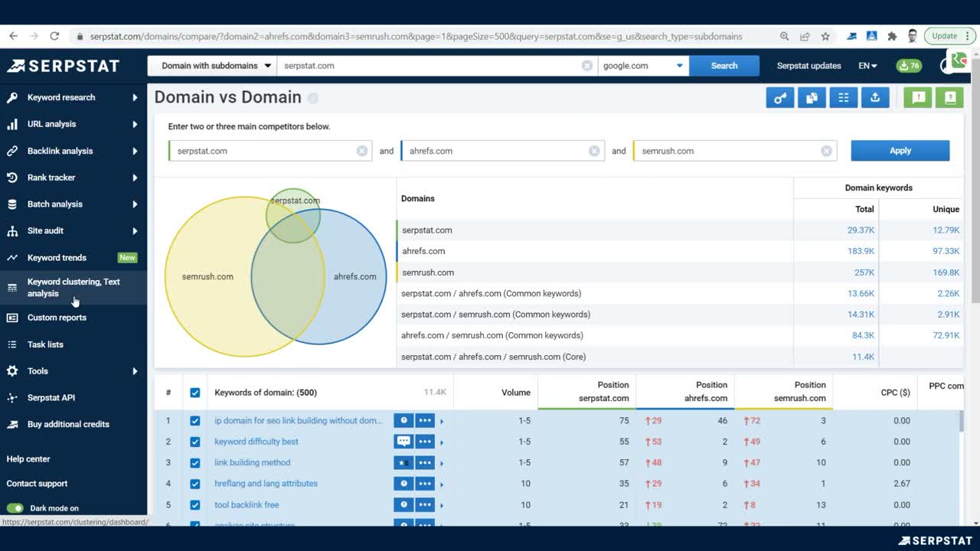Open the column list settings icon

pos(843,98)
